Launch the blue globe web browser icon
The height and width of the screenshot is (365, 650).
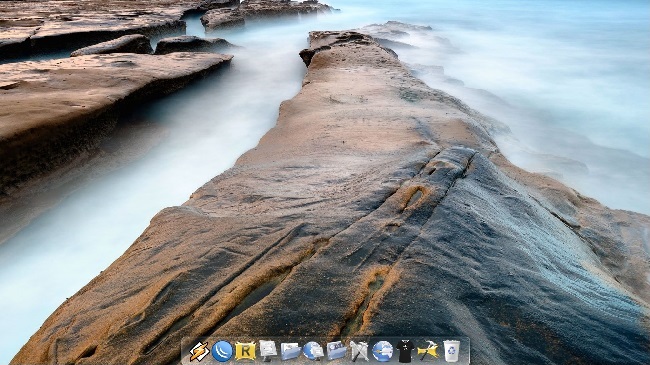pos(382,351)
